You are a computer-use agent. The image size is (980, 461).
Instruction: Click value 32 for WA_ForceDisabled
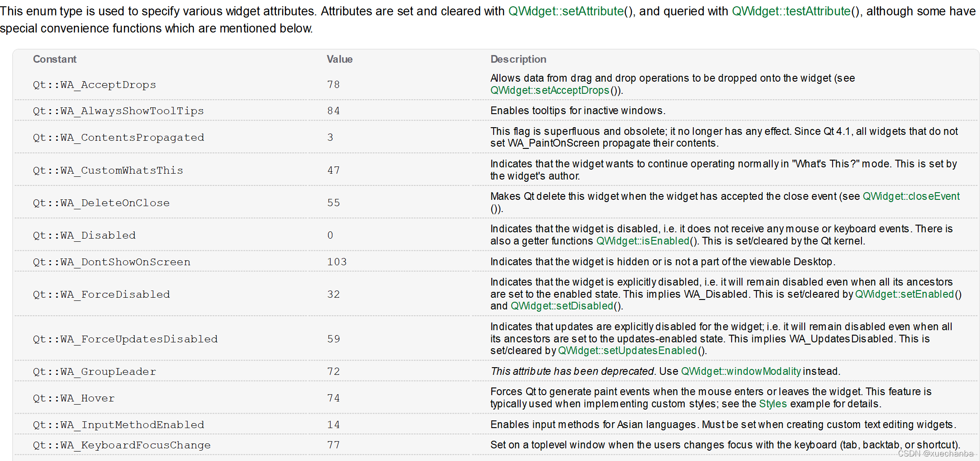click(x=334, y=295)
